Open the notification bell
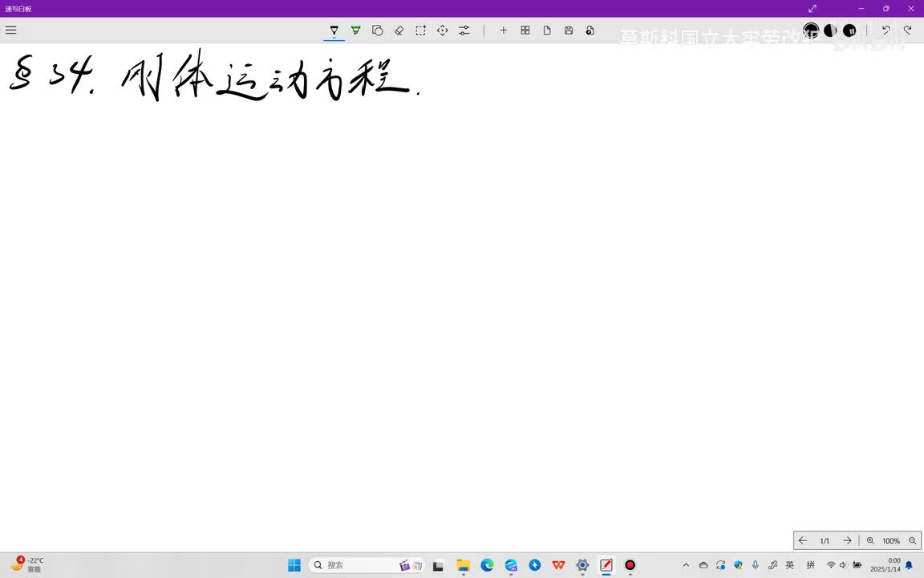Viewport: 924px width, 578px height. (909, 565)
